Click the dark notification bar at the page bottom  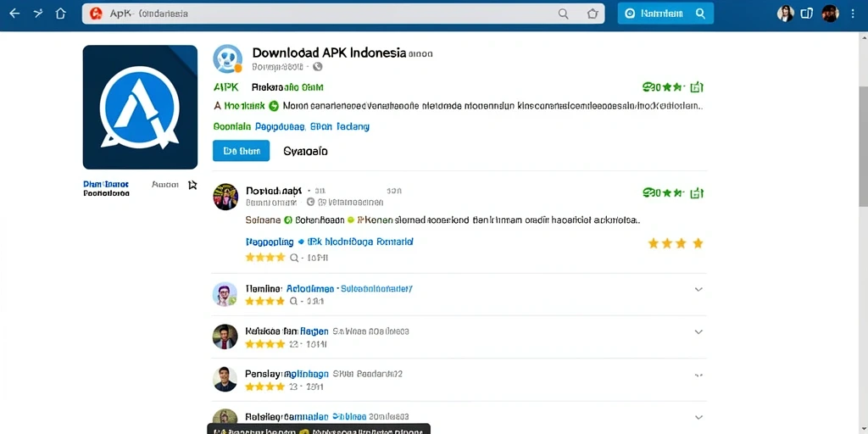coord(319,429)
